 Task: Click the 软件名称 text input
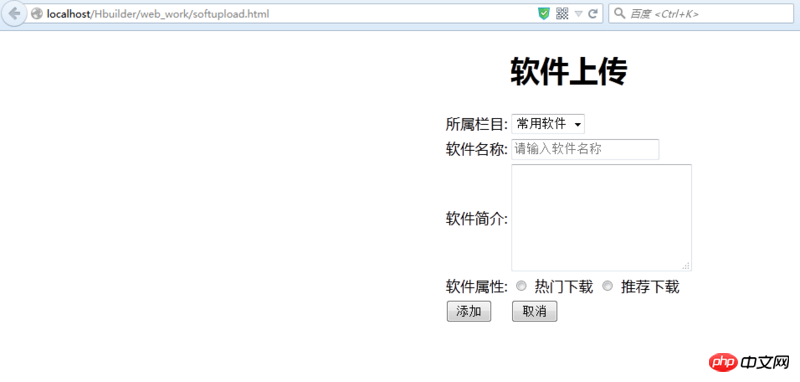[x=585, y=149]
